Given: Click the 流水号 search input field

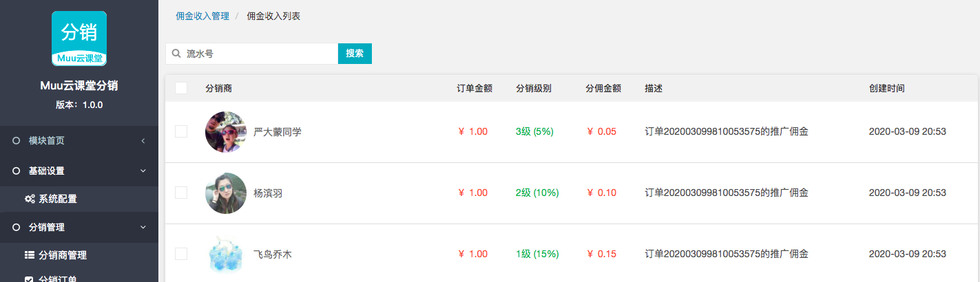Looking at the screenshot, I should pyautogui.click(x=251, y=54).
